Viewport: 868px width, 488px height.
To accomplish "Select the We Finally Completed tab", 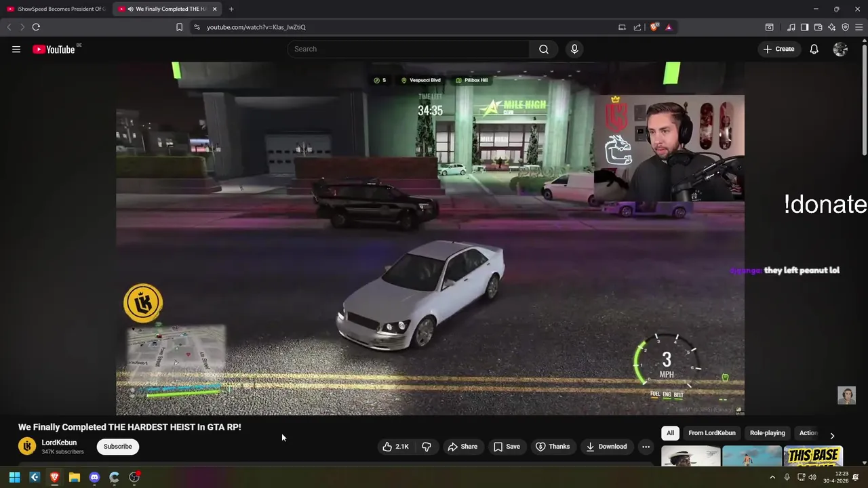I will (x=166, y=9).
